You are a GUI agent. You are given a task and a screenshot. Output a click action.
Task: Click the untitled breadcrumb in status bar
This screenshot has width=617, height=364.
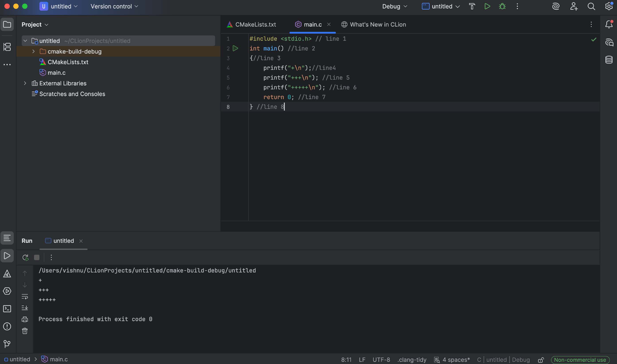coord(17,359)
